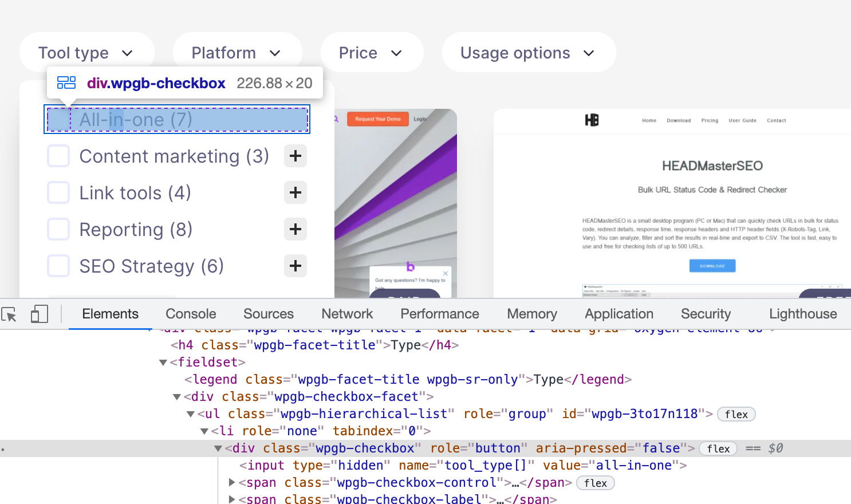Expand Link tools subcategories with plus icon
Screen dimensions: 851x504
pyautogui.click(x=296, y=192)
